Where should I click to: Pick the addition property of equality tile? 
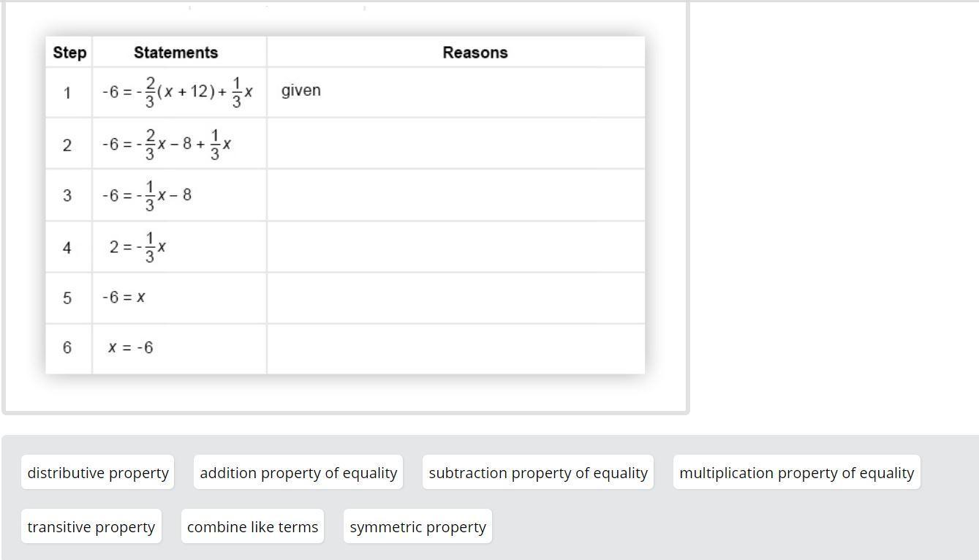298,473
